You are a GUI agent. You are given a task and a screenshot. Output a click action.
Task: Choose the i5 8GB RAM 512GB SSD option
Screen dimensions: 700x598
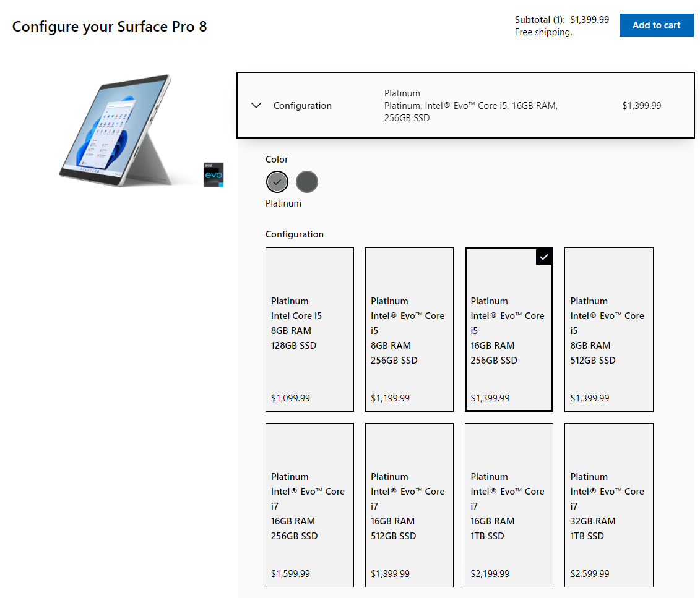[x=609, y=330]
